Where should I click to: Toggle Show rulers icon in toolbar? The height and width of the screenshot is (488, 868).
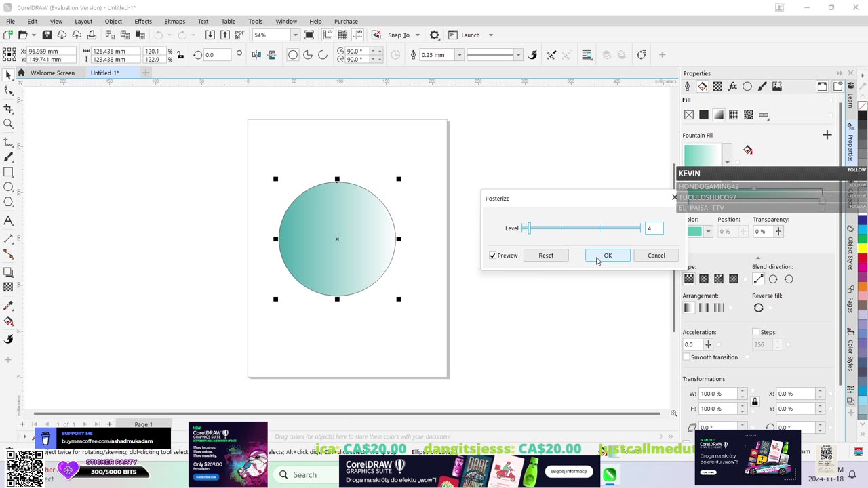point(328,35)
